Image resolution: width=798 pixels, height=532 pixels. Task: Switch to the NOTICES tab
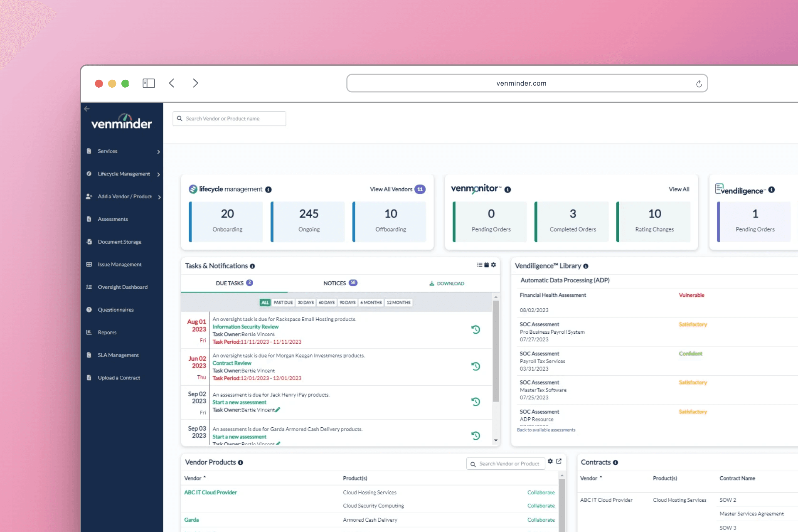click(x=335, y=283)
